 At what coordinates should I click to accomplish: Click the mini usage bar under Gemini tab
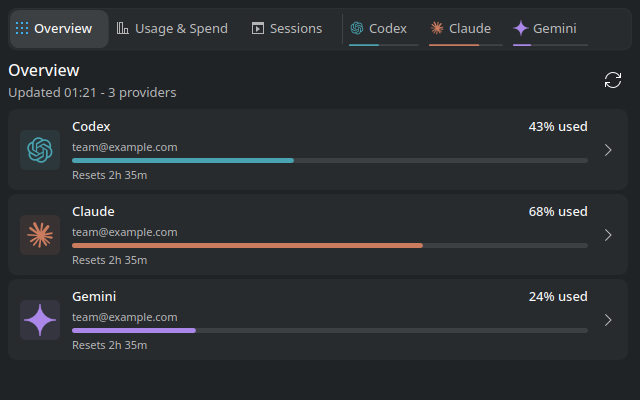[x=551, y=45]
